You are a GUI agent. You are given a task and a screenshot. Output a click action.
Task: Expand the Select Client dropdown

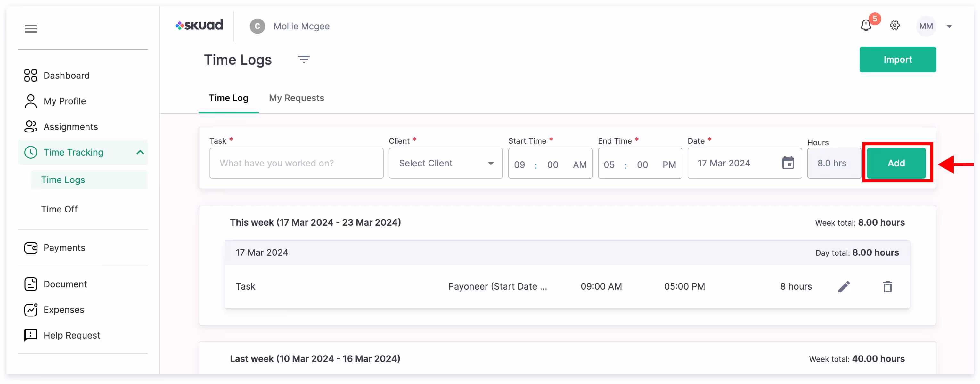coord(445,163)
